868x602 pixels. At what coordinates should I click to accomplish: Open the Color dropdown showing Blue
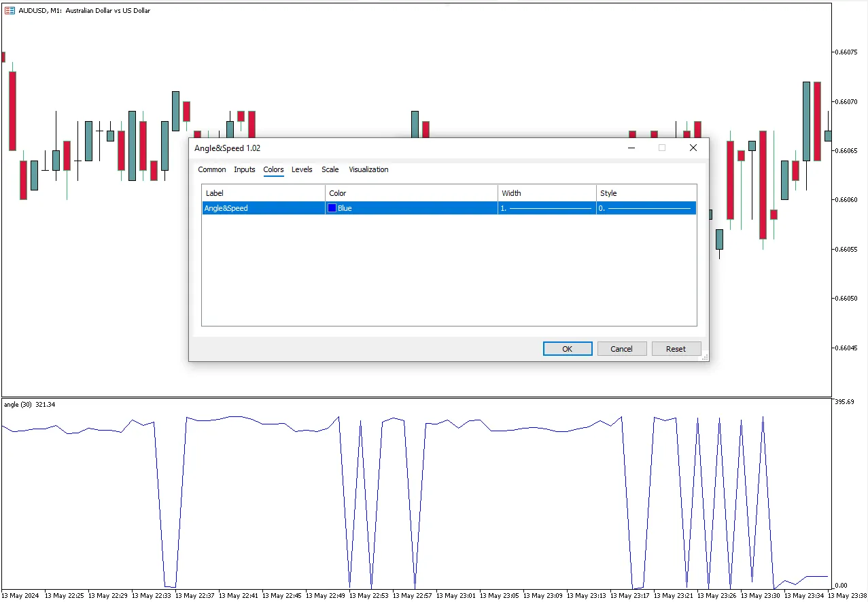411,208
